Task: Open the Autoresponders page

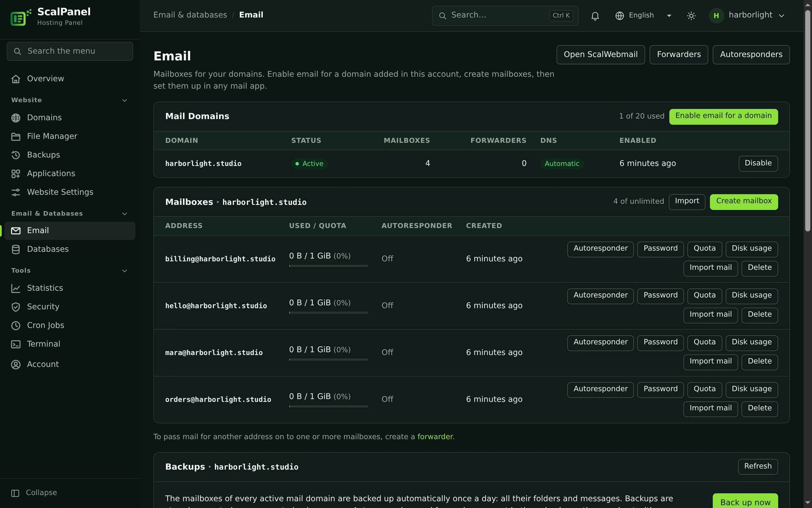Action: (751, 54)
